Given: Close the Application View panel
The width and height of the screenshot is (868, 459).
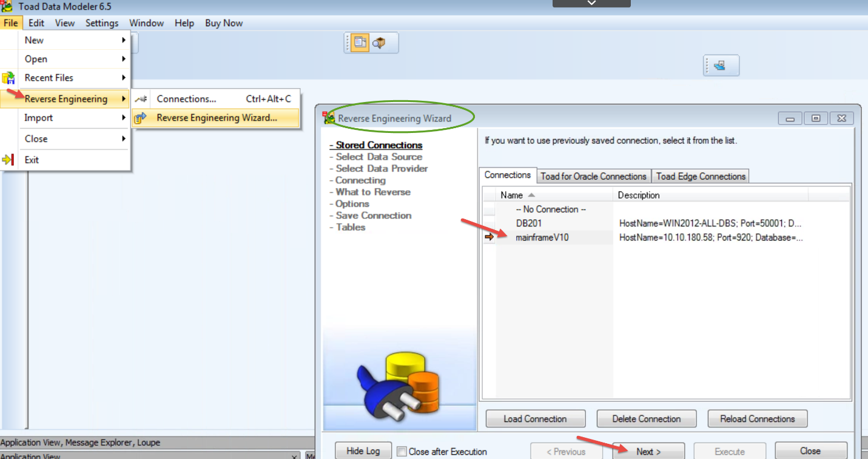Looking at the screenshot, I should click(x=295, y=456).
